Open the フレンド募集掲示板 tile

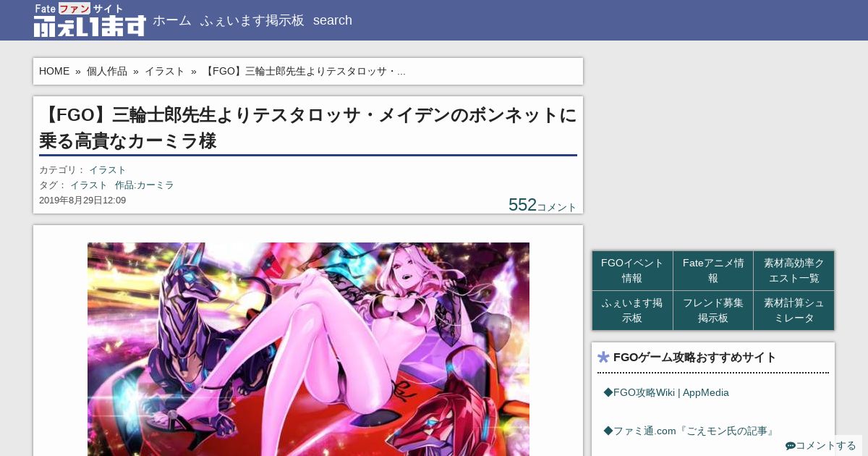pyautogui.click(x=713, y=311)
